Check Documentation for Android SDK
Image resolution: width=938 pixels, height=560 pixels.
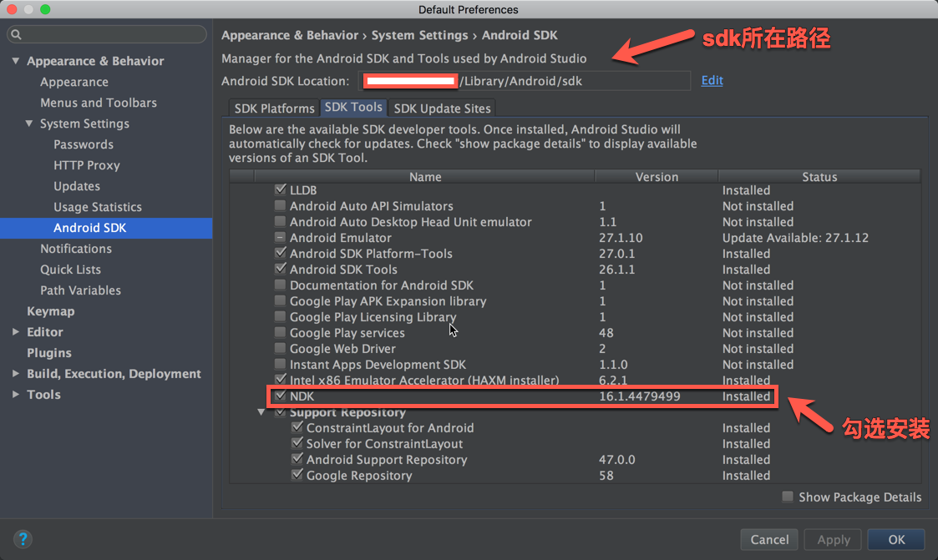click(280, 285)
